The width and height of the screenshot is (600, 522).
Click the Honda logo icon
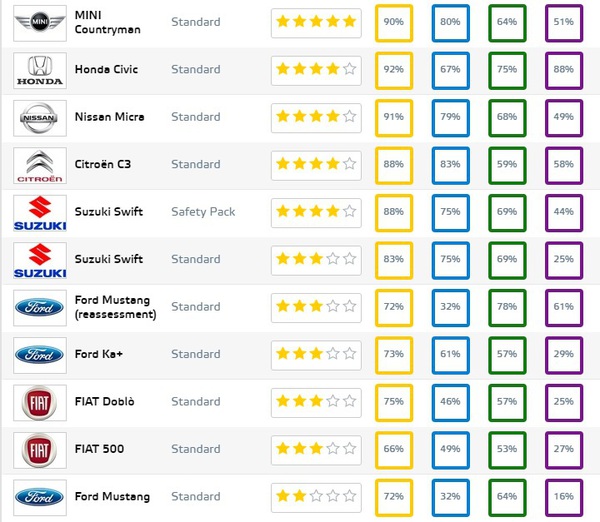click(40, 71)
